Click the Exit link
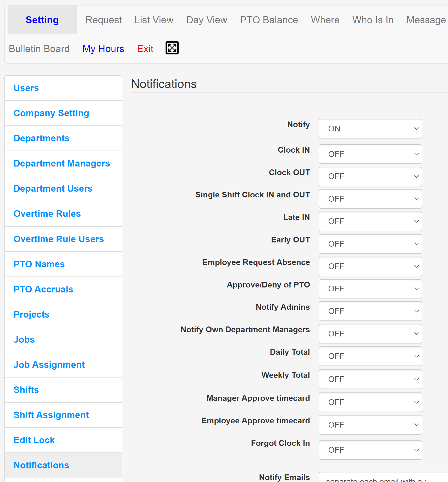The height and width of the screenshot is (482, 448). pyautogui.click(x=145, y=48)
